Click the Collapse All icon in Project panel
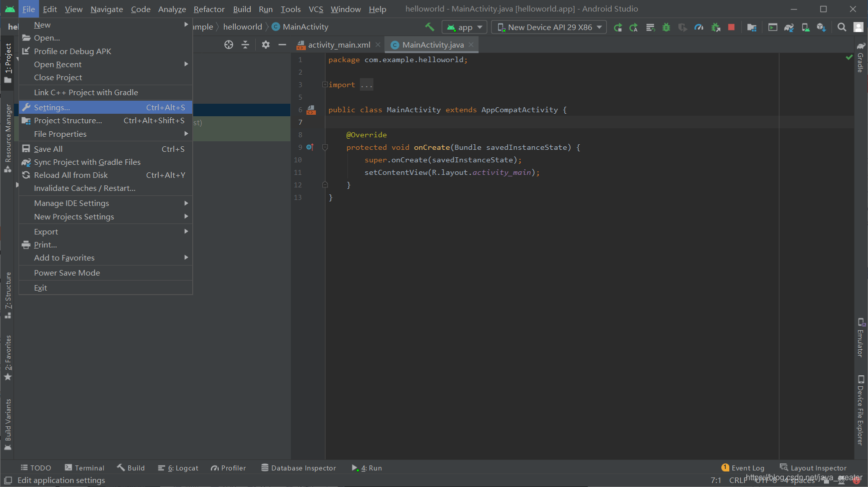Screen dimensions: 868x487 245,45
